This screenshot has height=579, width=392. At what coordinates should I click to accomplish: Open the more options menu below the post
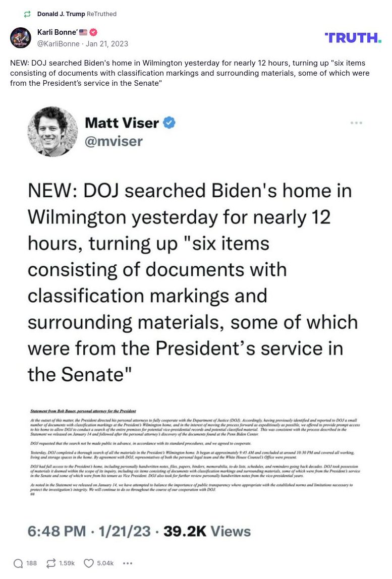click(128, 563)
